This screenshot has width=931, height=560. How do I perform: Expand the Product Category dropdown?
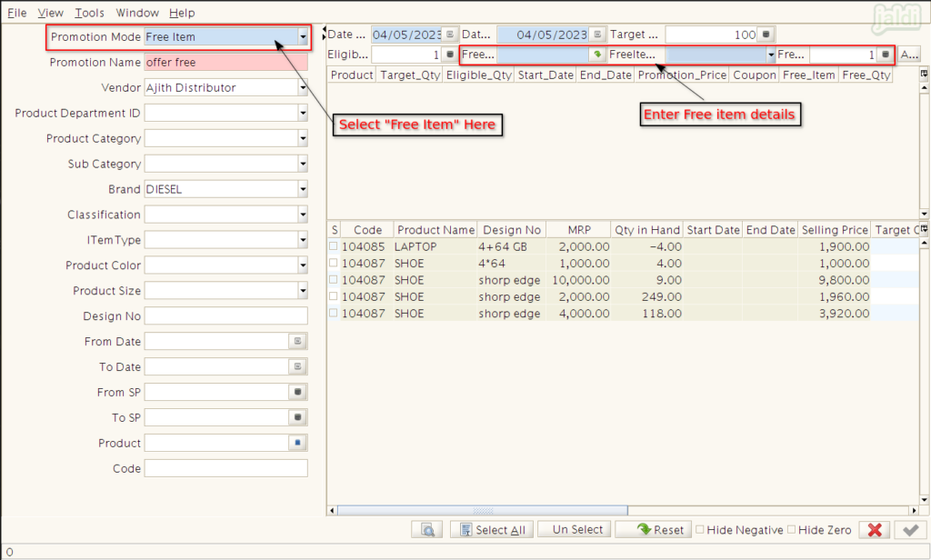tap(303, 138)
